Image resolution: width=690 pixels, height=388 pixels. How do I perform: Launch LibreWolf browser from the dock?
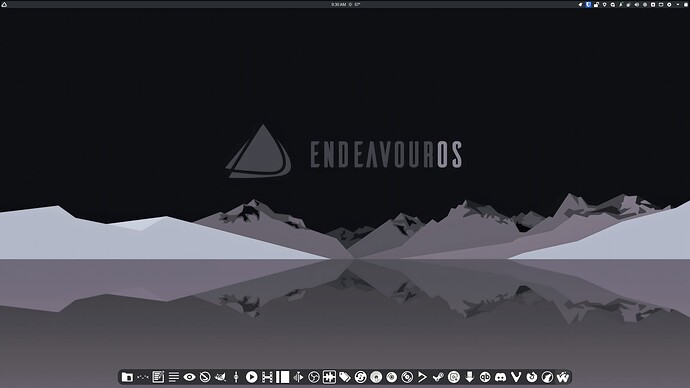547,377
